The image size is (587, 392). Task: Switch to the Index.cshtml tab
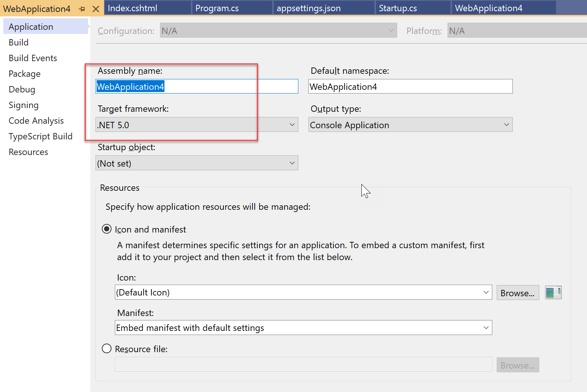[x=132, y=8]
